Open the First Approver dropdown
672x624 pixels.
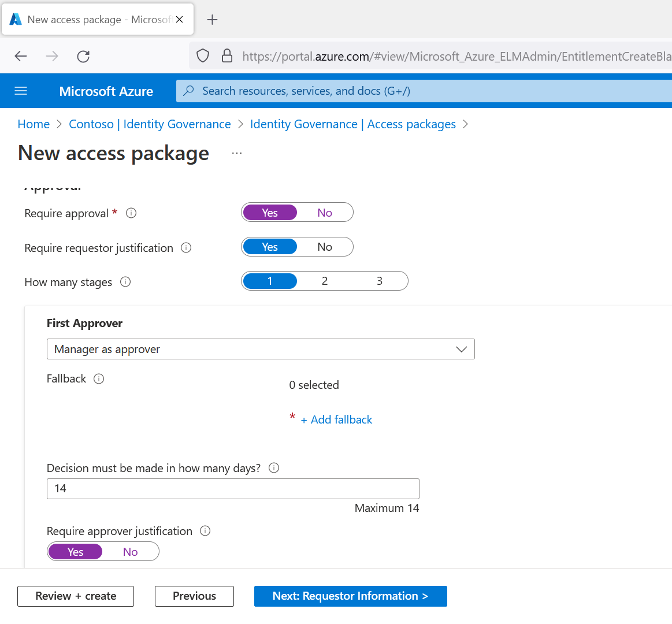[x=261, y=349]
